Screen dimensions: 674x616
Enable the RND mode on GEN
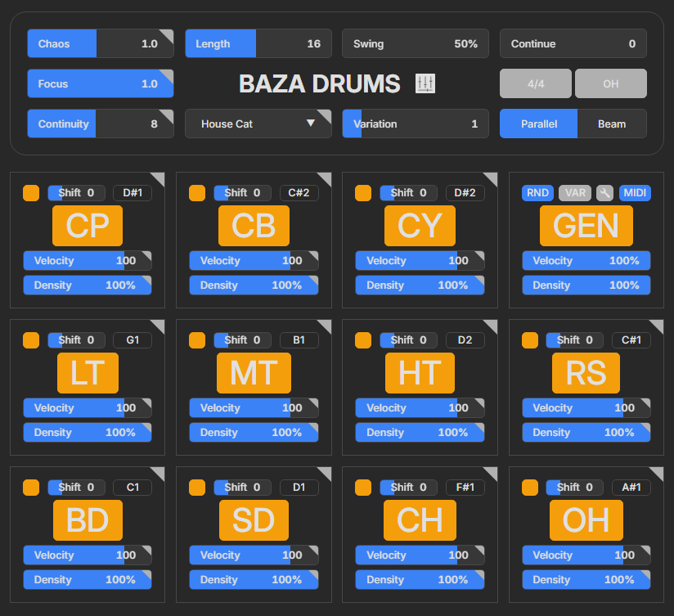[537, 192]
